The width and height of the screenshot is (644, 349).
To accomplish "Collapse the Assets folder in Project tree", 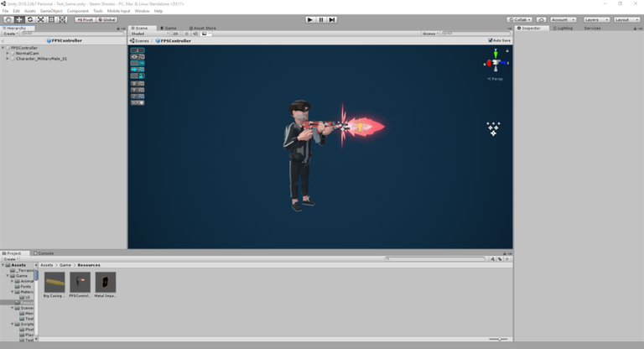I will tap(3, 265).
